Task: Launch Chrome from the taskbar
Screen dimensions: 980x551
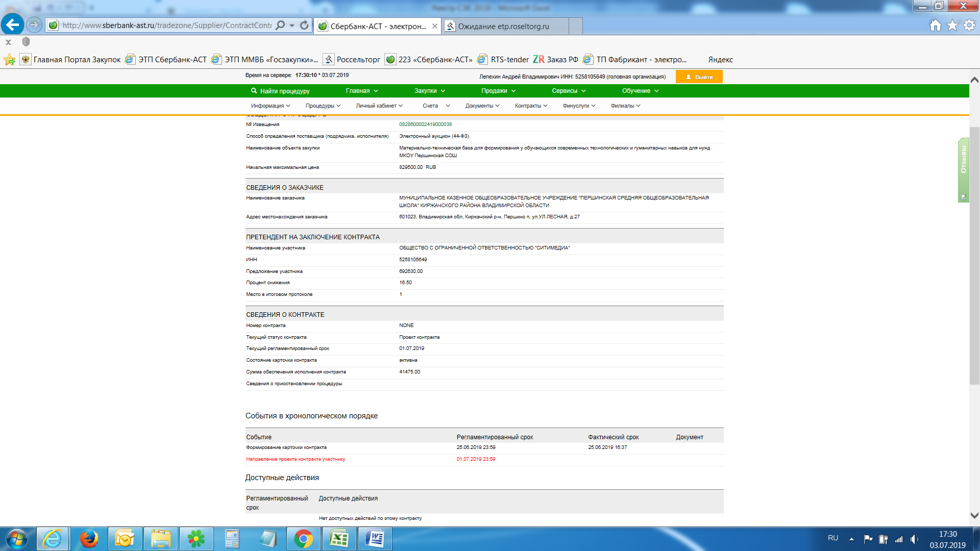Action: click(x=303, y=539)
